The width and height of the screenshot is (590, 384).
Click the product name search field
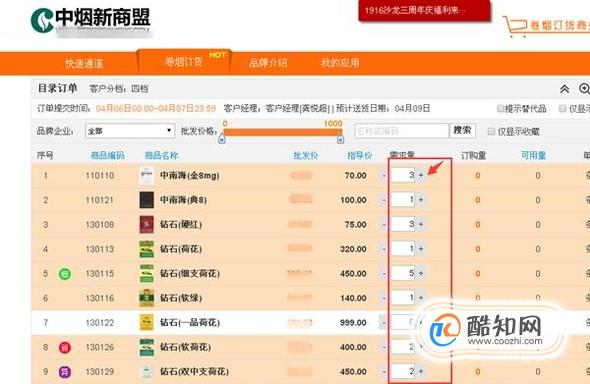pos(401,131)
